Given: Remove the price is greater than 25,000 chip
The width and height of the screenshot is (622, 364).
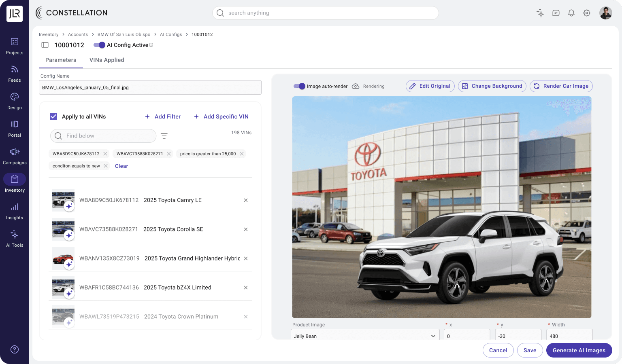Looking at the screenshot, I should pyautogui.click(x=242, y=154).
